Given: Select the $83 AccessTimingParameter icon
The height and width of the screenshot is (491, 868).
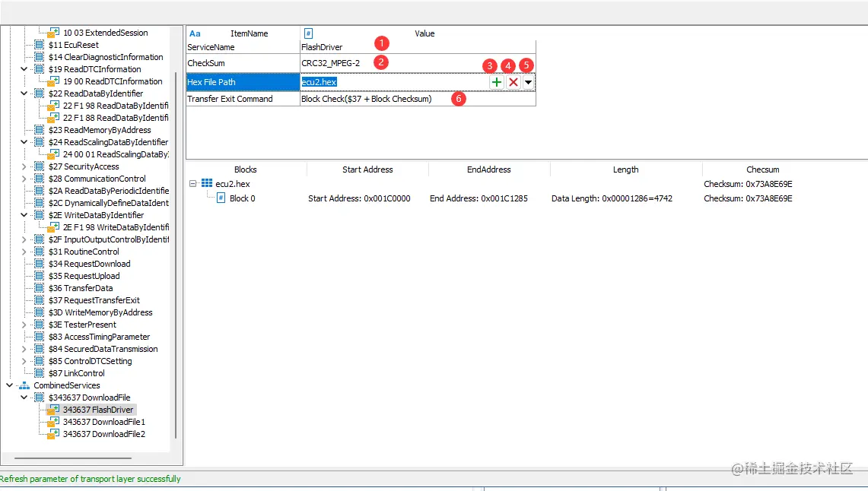Looking at the screenshot, I should tap(40, 337).
